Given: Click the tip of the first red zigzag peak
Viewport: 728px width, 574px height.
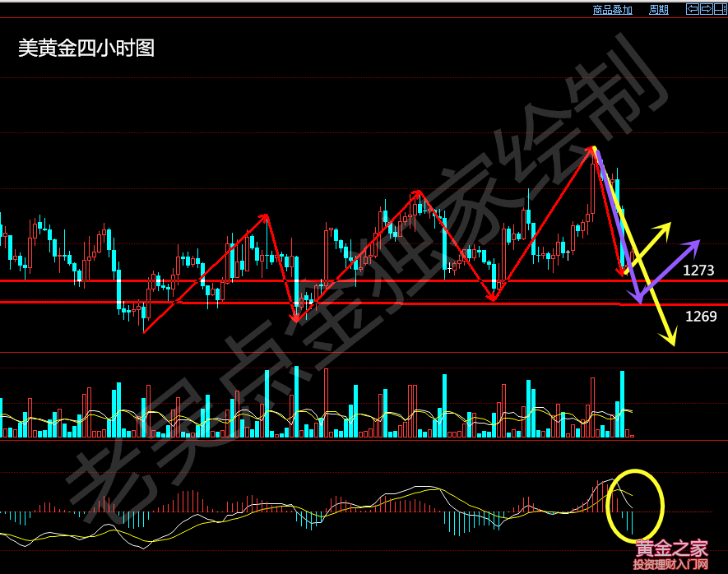Looking at the screenshot, I should click(x=267, y=216).
